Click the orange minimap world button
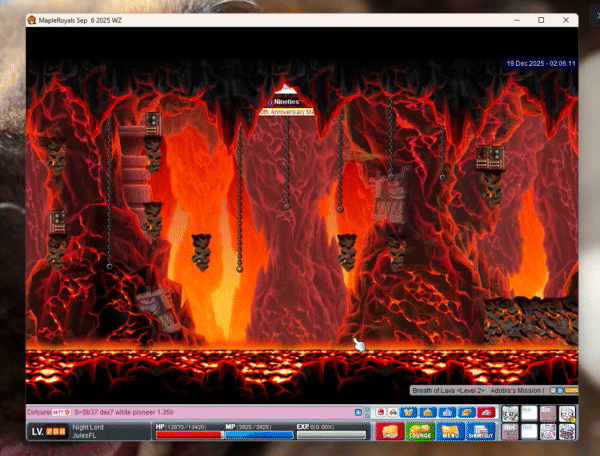This screenshot has width=600, height=456. coord(571,391)
